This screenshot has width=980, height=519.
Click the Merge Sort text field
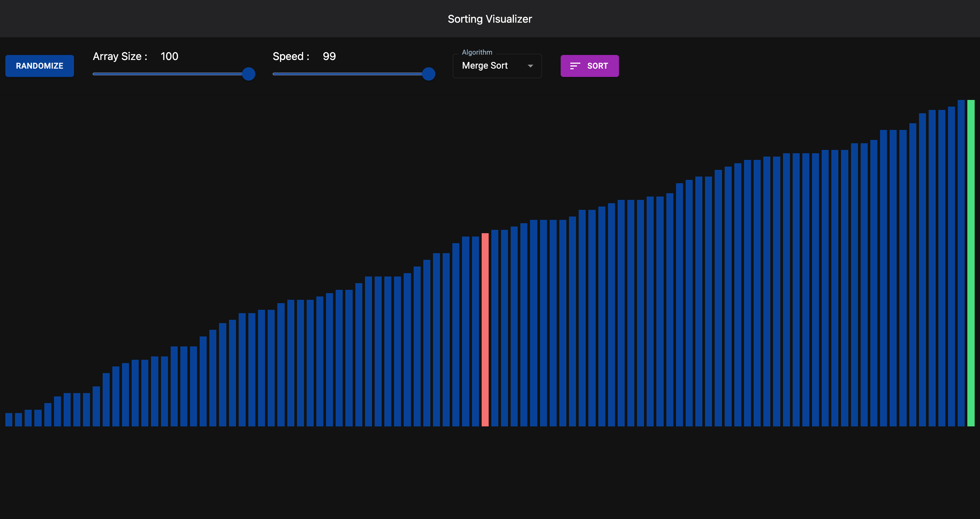point(485,66)
